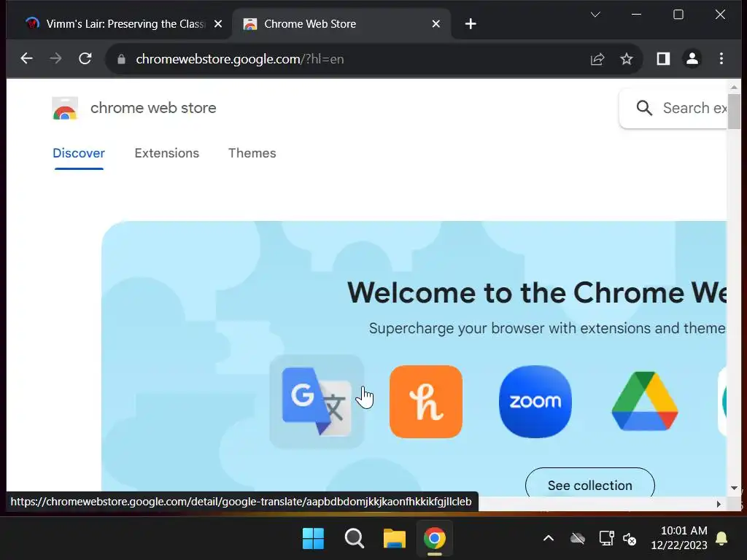This screenshot has width=747, height=560.
Task: Click the horizontal scroll right arrow
Action: point(719,504)
